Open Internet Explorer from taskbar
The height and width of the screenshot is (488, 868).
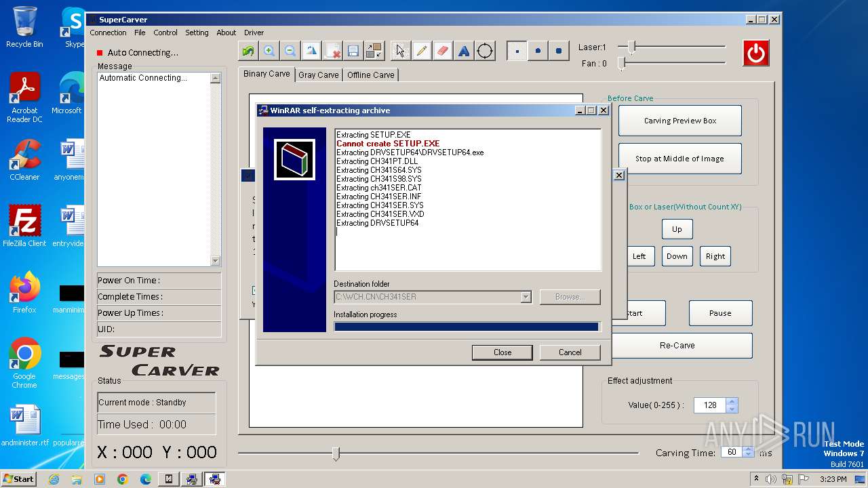pyautogui.click(x=54, y=479)
